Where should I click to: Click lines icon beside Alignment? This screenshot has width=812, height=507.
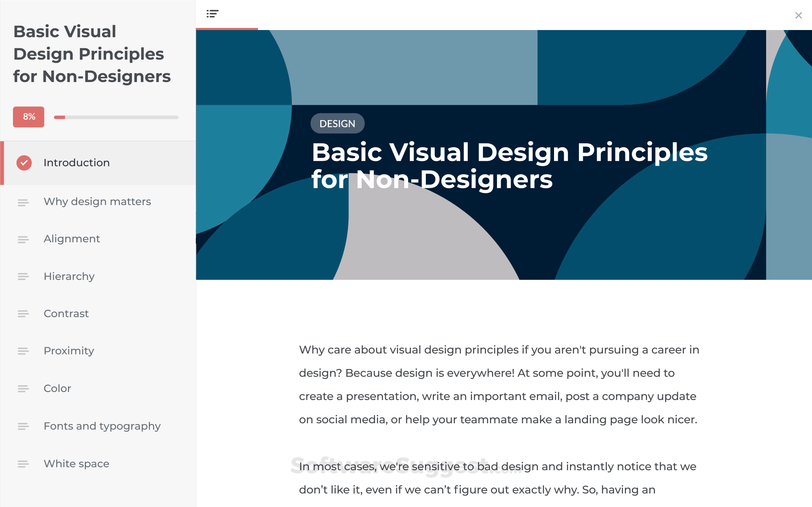click(23, 240)
